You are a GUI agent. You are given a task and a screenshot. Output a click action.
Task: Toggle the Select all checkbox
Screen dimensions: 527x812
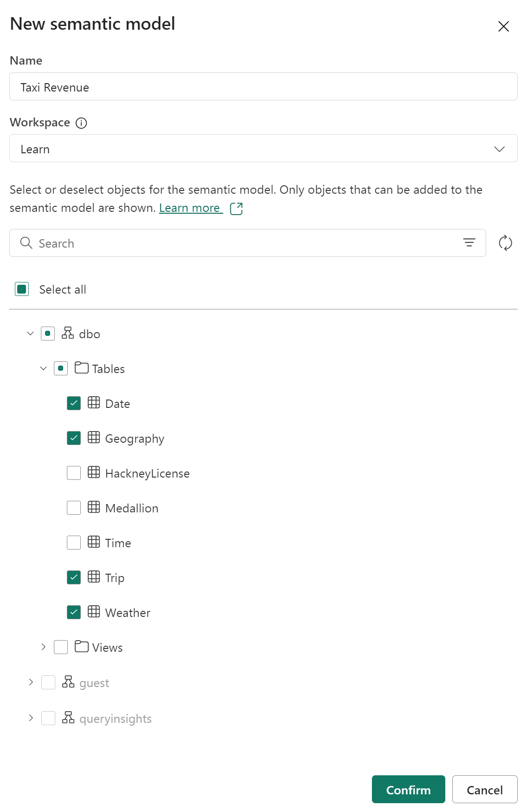[x=22, y=289]
